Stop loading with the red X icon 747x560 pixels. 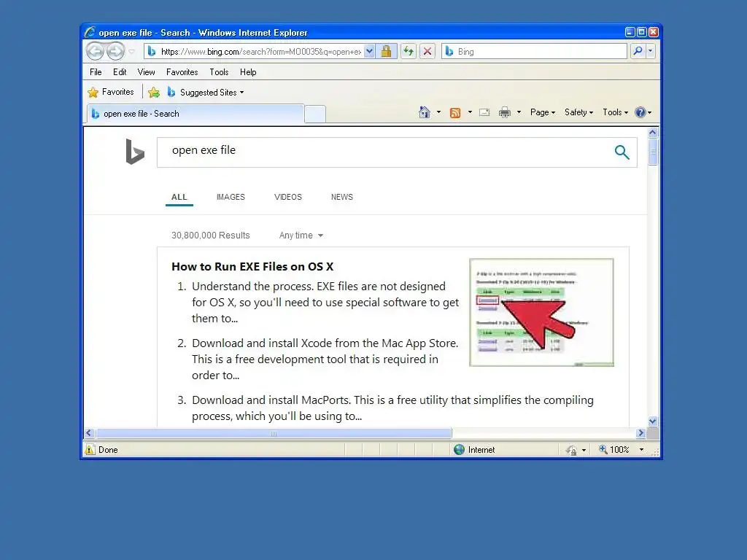(427, 52)
